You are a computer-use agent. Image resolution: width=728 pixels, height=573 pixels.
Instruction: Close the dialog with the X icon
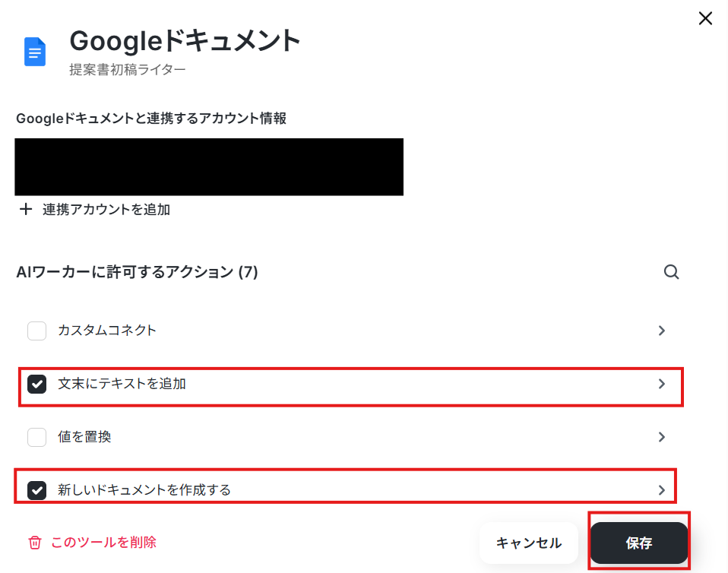[705, 18]
